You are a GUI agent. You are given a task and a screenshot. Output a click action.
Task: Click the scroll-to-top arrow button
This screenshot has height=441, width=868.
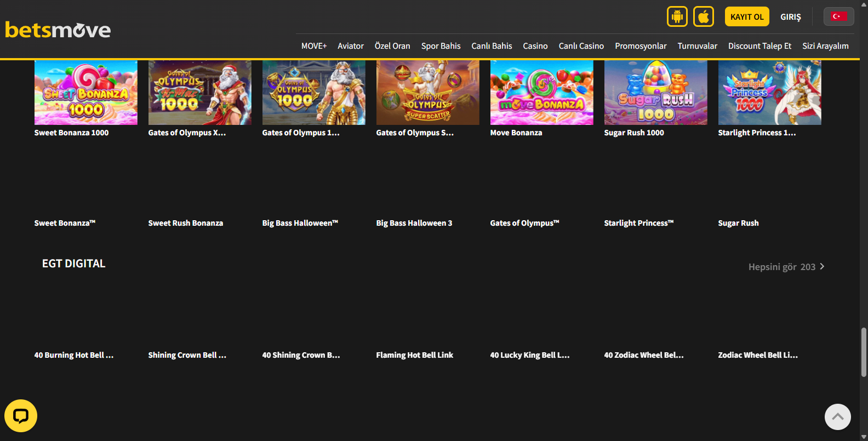click(x=837, y=417)
